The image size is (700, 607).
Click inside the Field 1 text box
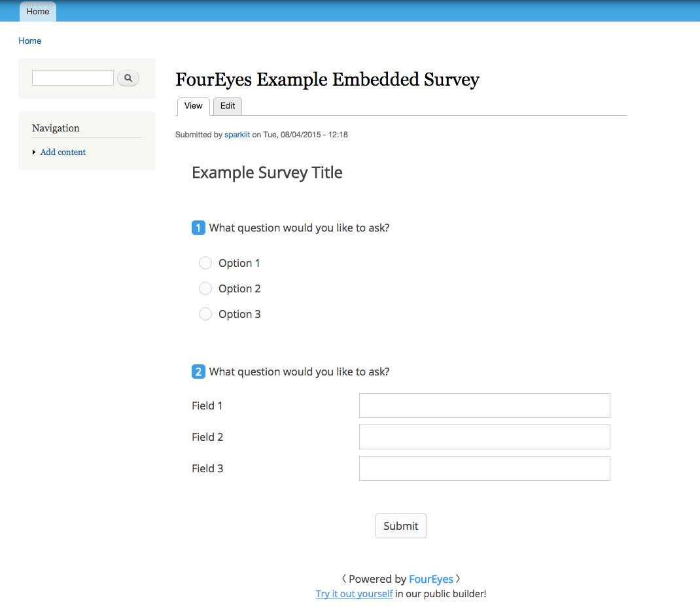tap(484, 406)
